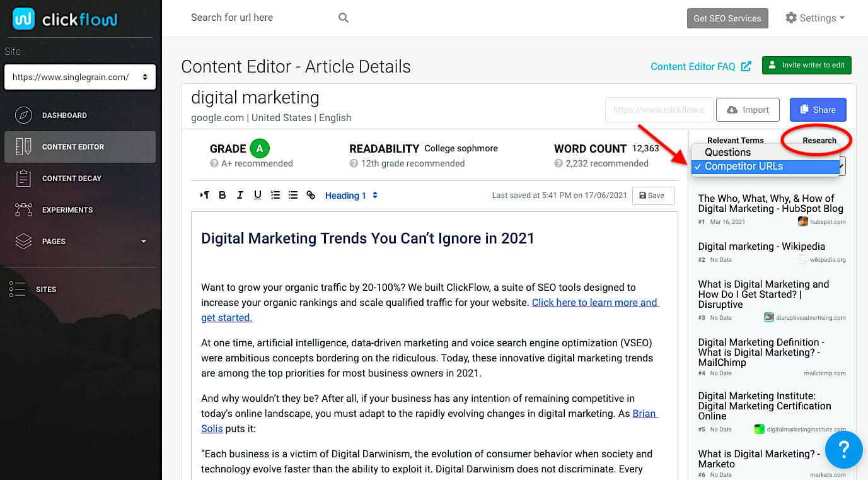The height and width of the screenshot is (480, 868).
Task: Click the Pages layers icon
Action: (24, 242)
